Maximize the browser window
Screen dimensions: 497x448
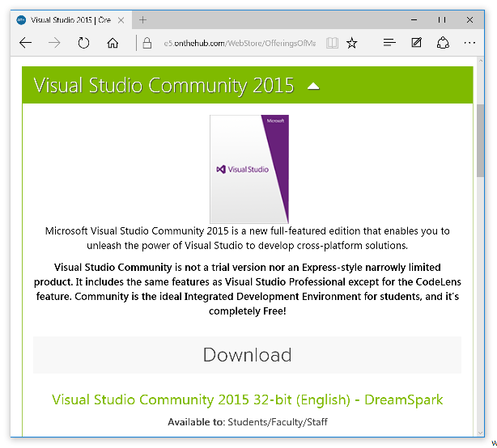pyautogui.click(x=442, y=20)
